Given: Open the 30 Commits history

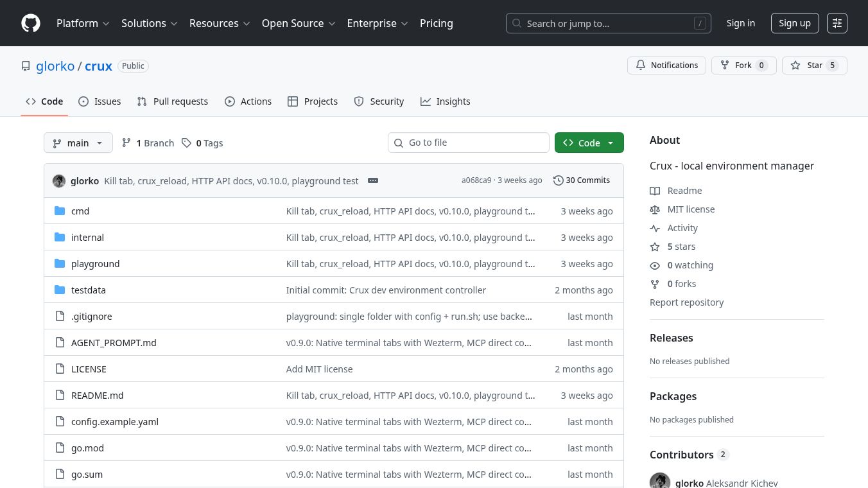Looking at the screenshot, I should coord(581,180).
